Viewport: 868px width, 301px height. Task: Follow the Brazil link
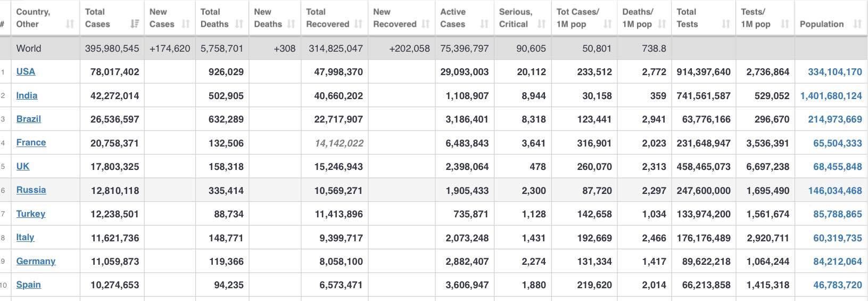[28, 119]
